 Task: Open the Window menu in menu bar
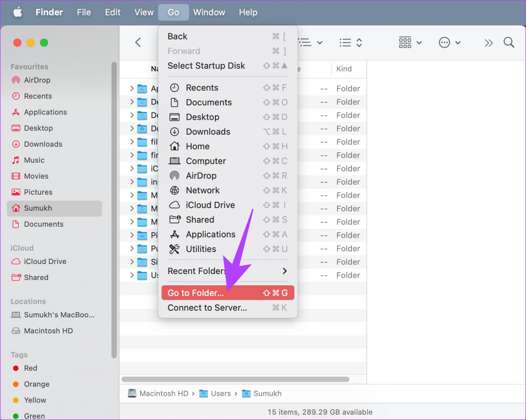coord(209,12)
